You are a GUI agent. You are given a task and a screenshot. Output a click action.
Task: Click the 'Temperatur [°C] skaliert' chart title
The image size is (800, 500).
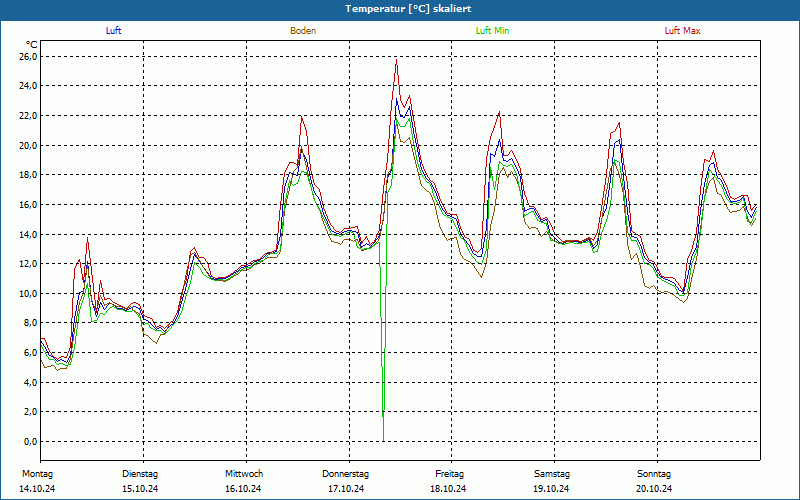point(408,9)
